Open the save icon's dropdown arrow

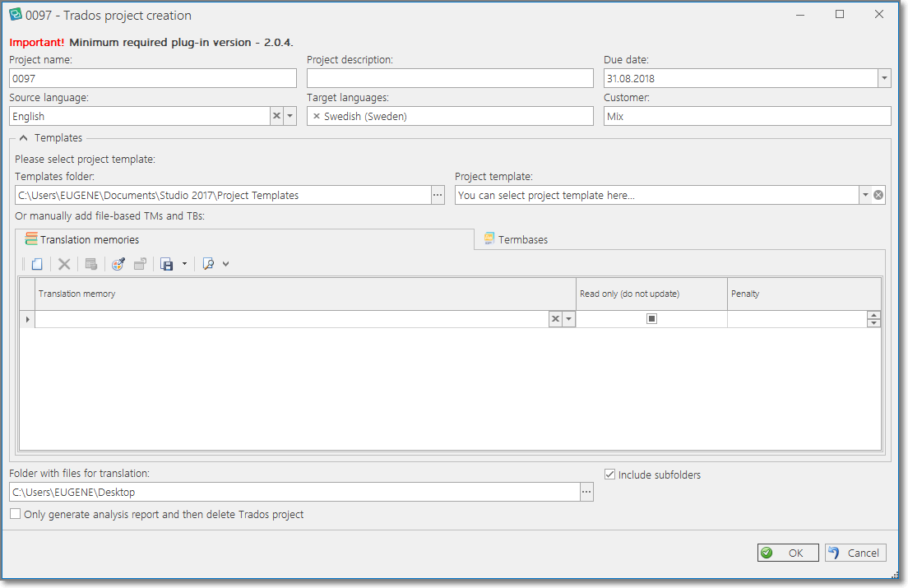pos(185,264)
